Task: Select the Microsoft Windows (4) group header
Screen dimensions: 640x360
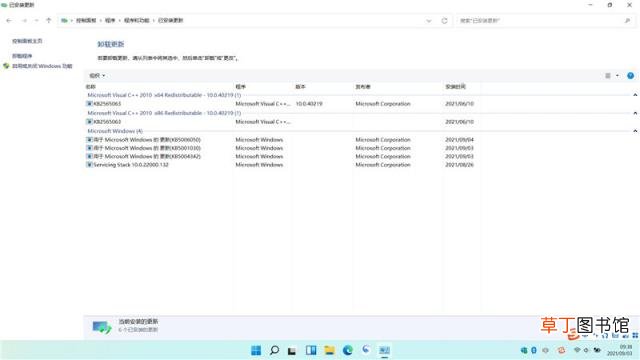Action: coord(115,131)
